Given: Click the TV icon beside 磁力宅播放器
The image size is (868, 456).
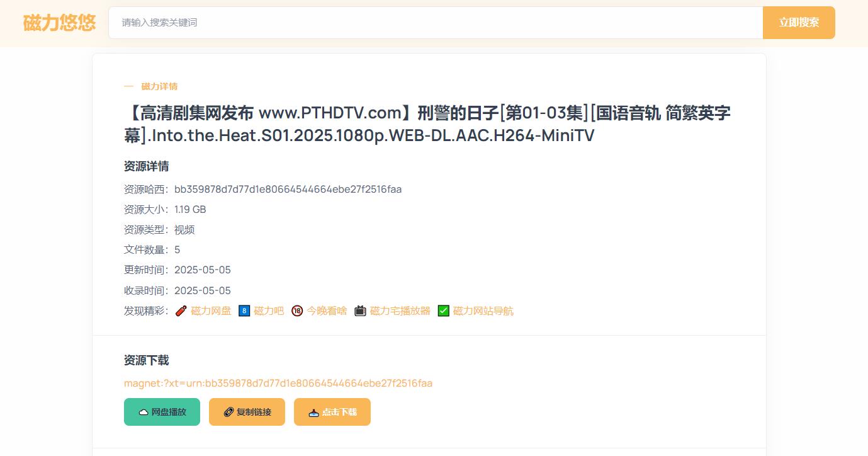Looking at the screenshot, I should pos(360,311).
